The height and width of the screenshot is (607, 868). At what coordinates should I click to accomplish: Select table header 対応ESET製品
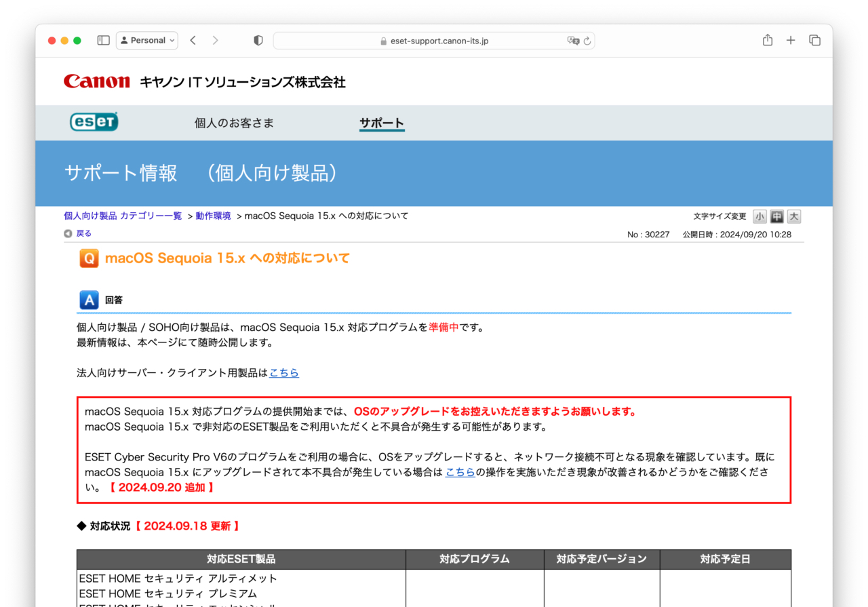241,560
